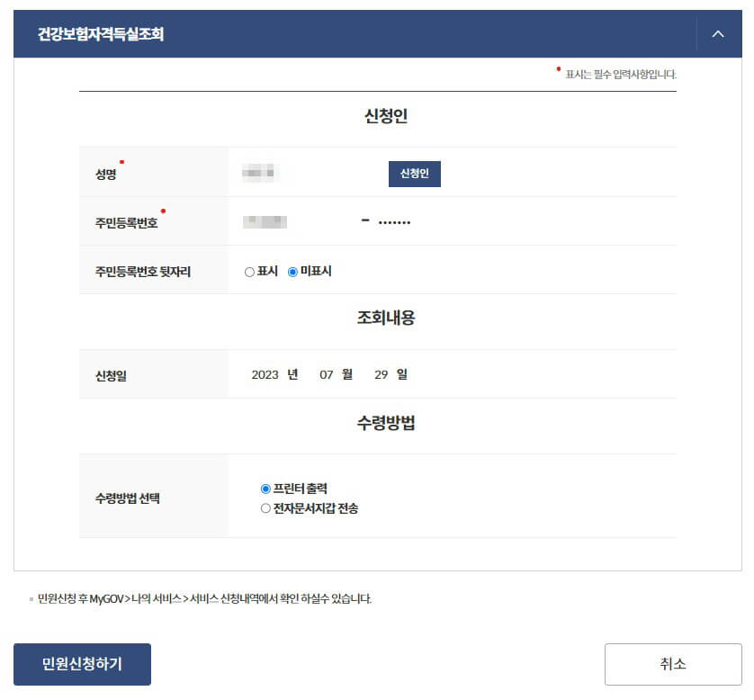This screenshot has width=754, height=700.
Task: Choose 전자문서지갑 전송 as receiving method
Action: click(261, 509)
